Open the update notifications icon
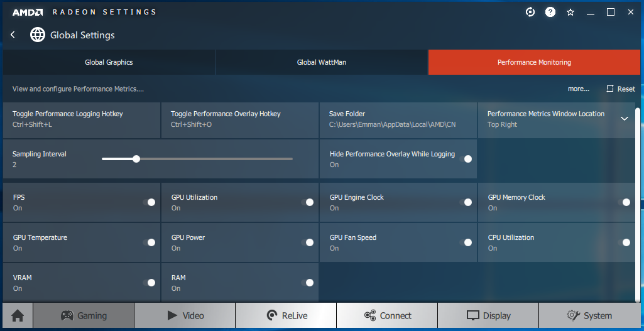This screenshot has height=331, width=644. click(x=530, y=12)
